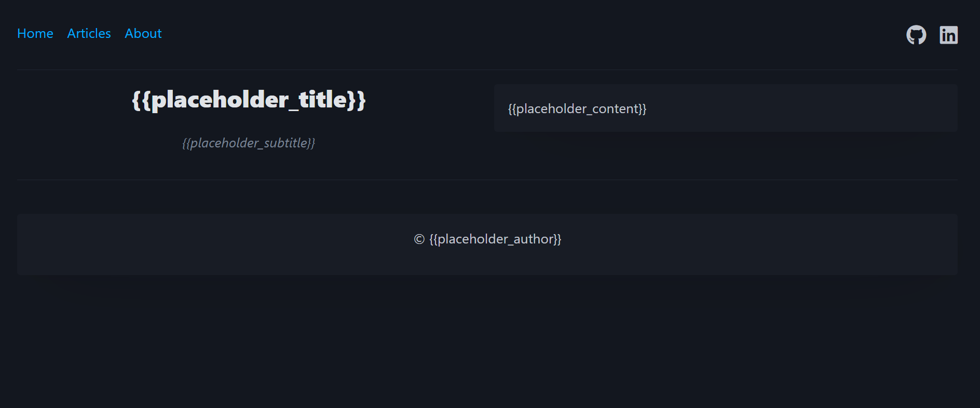
Task: Select the content panel on the right
Action: (727, 108)
